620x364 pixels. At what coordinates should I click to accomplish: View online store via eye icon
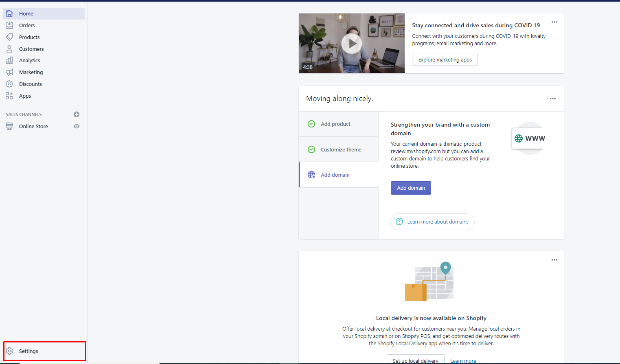tap(77, 126)
